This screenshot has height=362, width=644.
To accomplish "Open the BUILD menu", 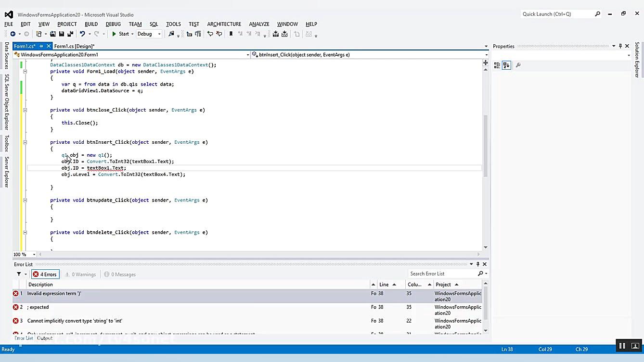I will point(91,24).
